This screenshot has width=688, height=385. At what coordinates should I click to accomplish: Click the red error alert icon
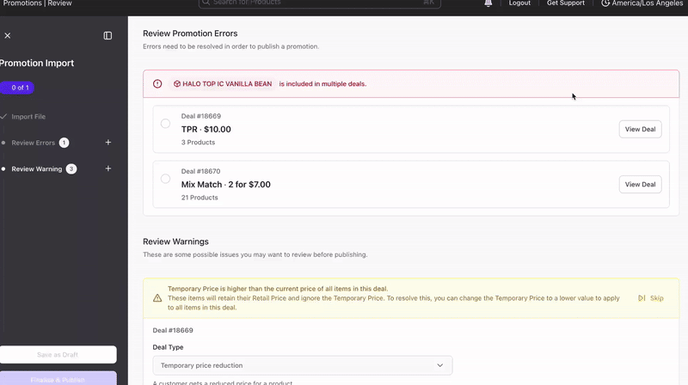coord(158,84)
